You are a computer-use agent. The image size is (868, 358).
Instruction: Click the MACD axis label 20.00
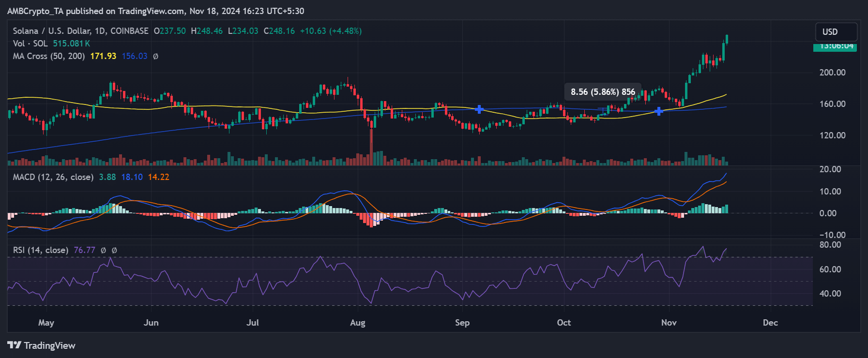(x=830, y=169)
